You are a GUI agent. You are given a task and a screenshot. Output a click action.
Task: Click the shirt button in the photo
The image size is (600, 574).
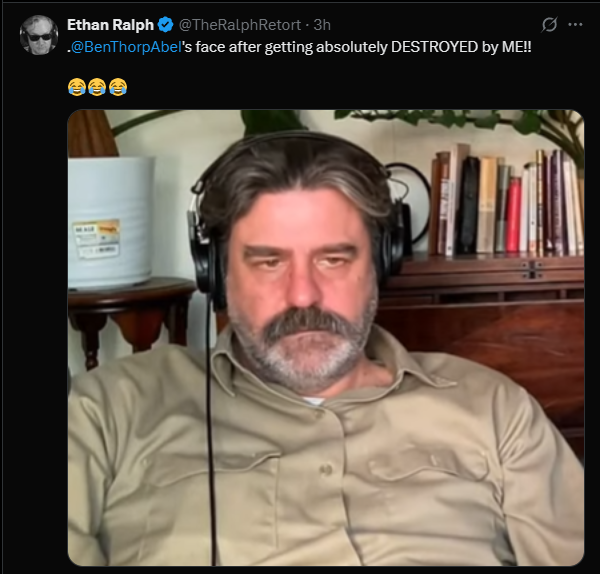326,469
